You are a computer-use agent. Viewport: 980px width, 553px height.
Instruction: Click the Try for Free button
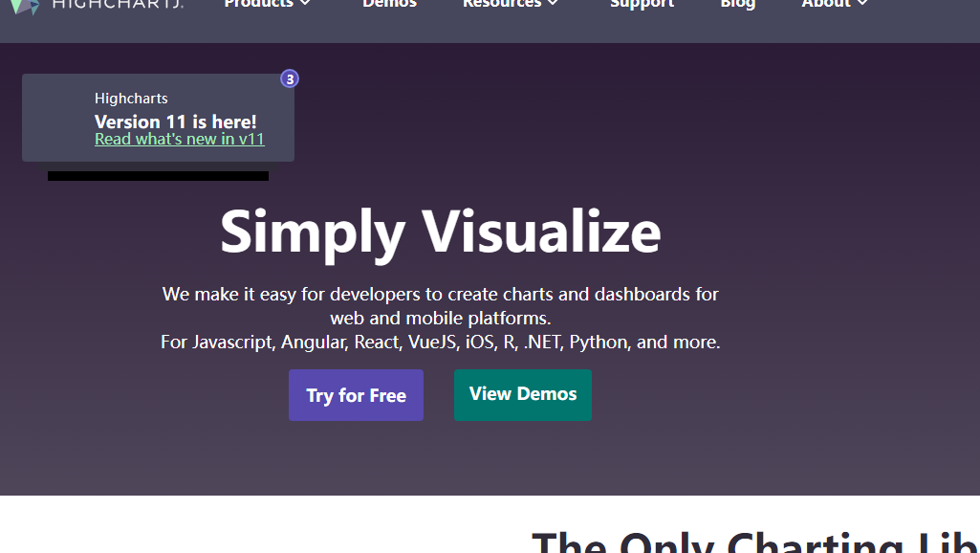pos(357,395)
